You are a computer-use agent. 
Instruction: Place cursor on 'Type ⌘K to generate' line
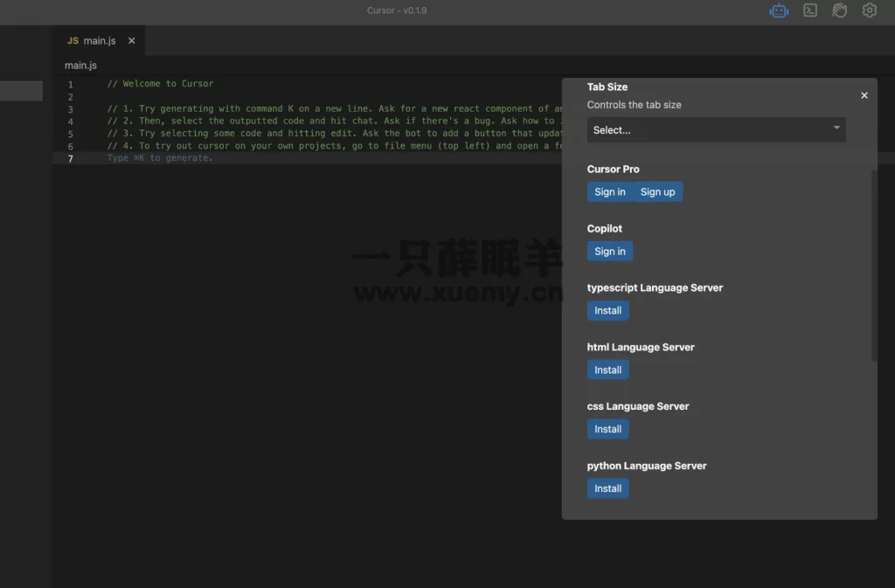160,158
